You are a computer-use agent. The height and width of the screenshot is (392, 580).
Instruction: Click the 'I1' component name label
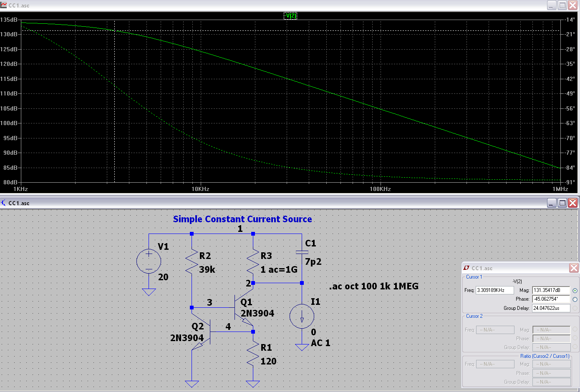click(x=315, y=302)
